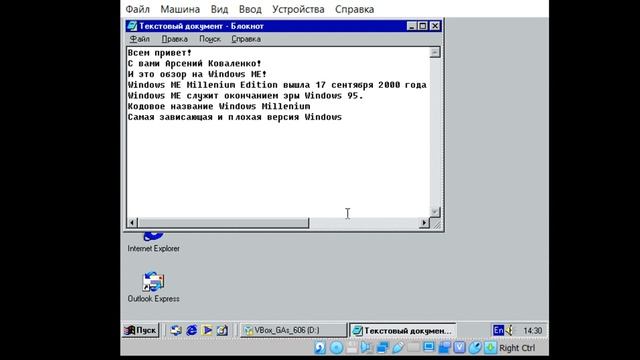Open Notepad Справка menu
This screenshot has height=360, width=640.
coord(246,39)
